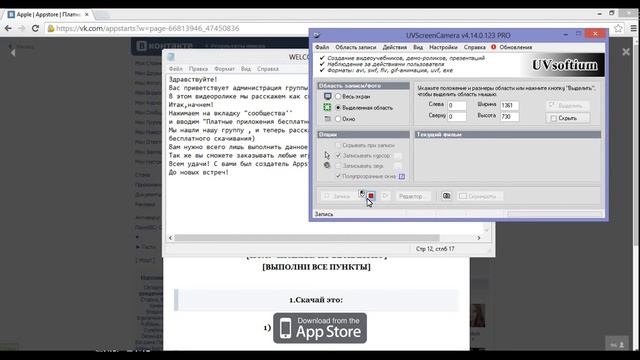
Task: Reload the page in Chrome
Action: (36, 29)
